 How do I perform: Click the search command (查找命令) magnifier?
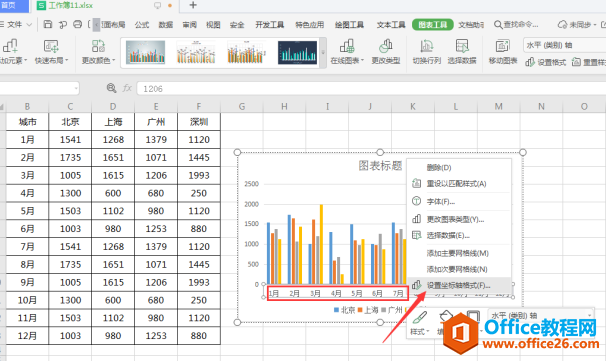tap(498, 25)
